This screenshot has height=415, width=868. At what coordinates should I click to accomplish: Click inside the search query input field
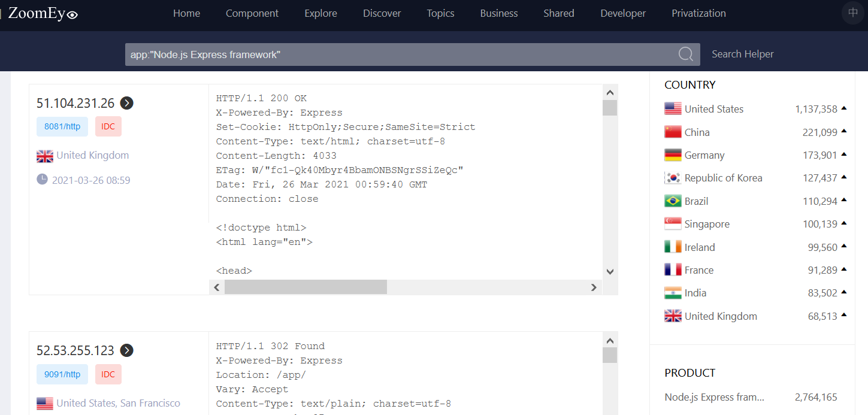click(359, 54)
